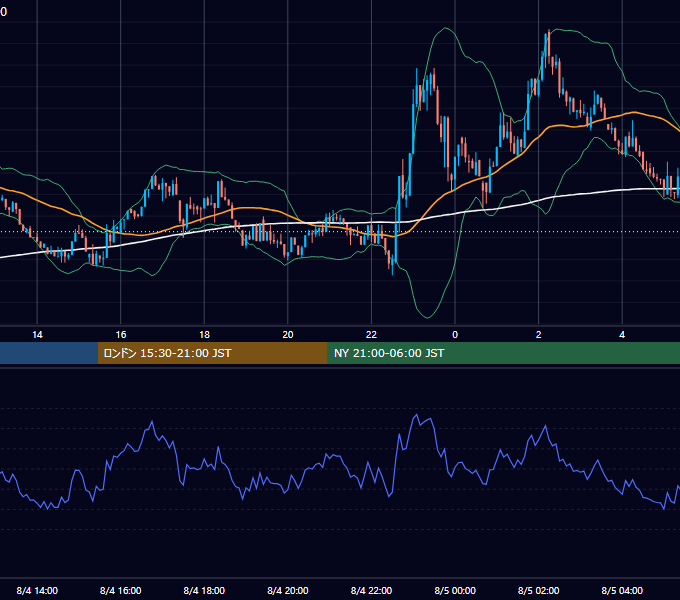Click the 0 hour axis label
680x600 pixels.
coord(455,335)
